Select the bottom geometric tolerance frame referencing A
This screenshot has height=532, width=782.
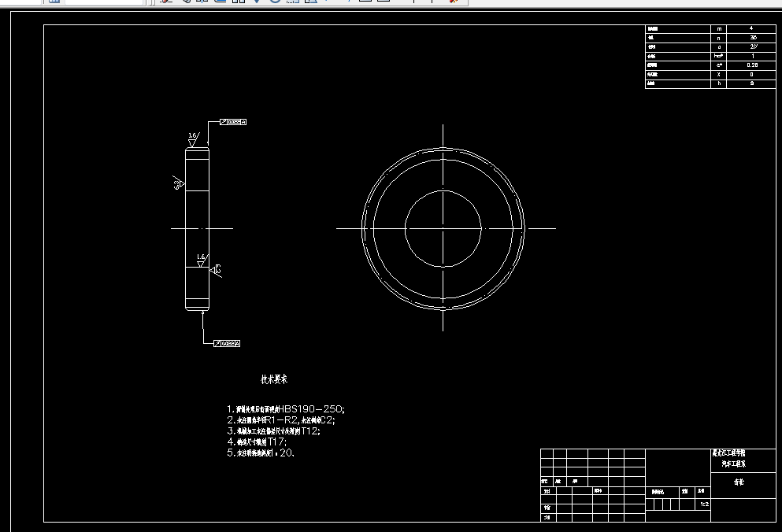pos(227,344)
